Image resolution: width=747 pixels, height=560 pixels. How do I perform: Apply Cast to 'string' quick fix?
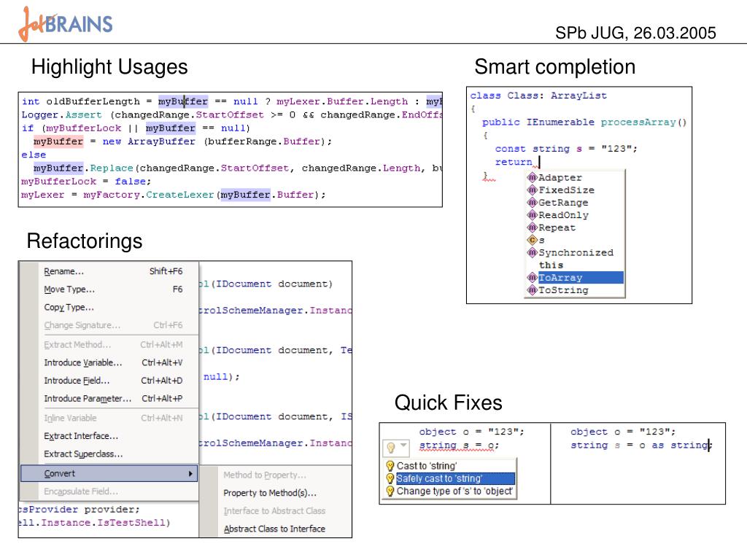coord(449,466)
